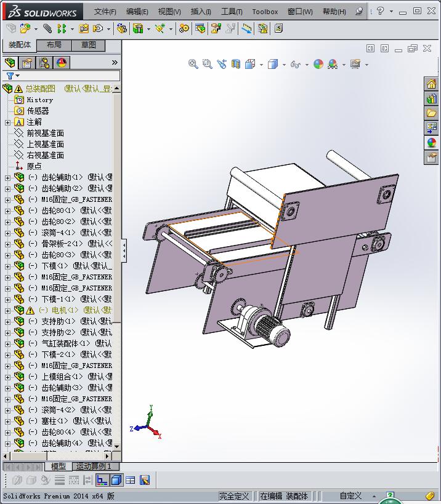Expand the 电机<1> component node

(8, 311)
